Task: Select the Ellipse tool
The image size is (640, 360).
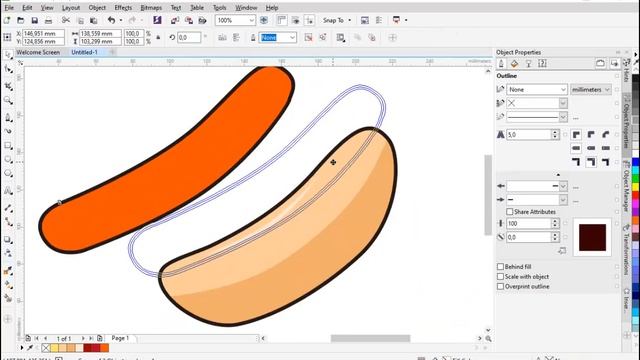Action: click(8, 160)
